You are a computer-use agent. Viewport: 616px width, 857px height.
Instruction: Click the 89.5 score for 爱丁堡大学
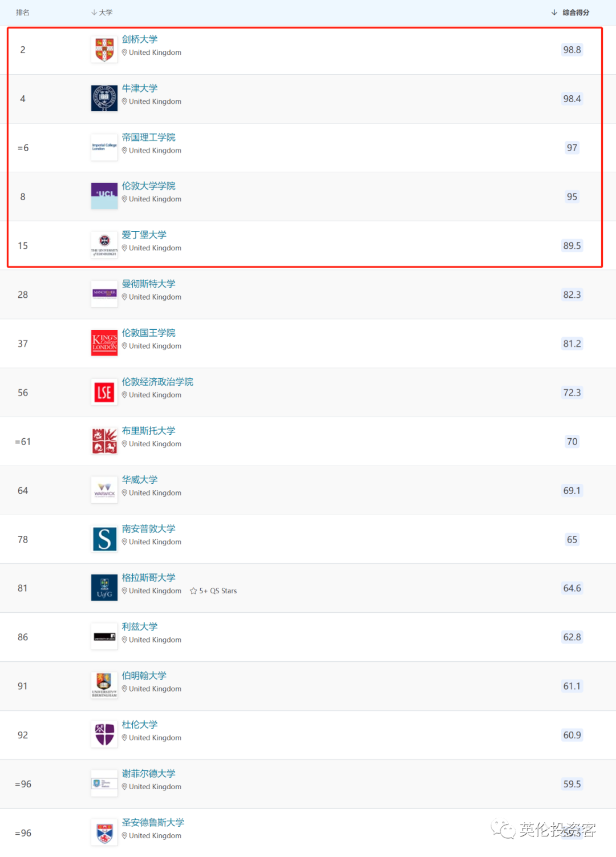pyautogui.click(x=572, y=245)
